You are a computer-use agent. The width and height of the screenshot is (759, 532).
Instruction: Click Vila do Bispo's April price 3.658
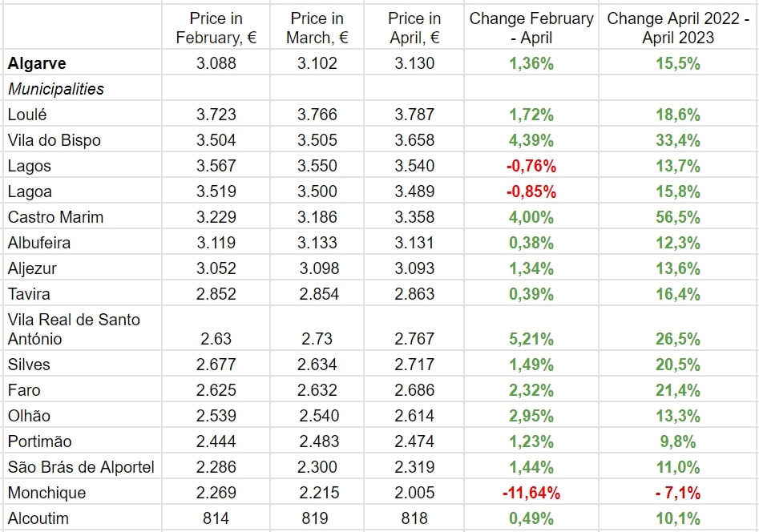pos(414,140)
